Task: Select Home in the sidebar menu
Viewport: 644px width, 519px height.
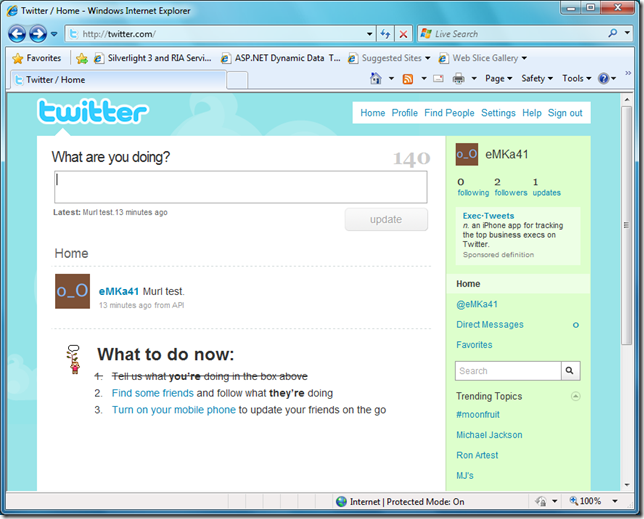Action: [x=518, y=284]
